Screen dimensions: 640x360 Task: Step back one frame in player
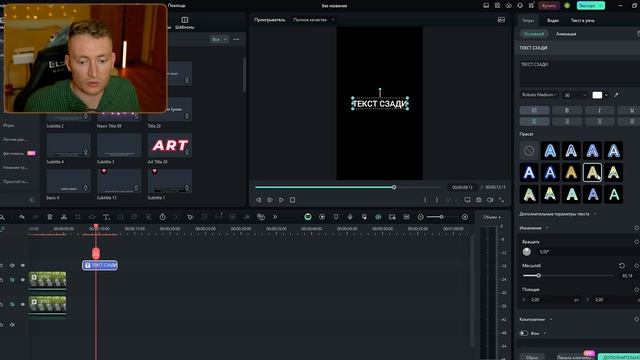(x=258, y=200)
